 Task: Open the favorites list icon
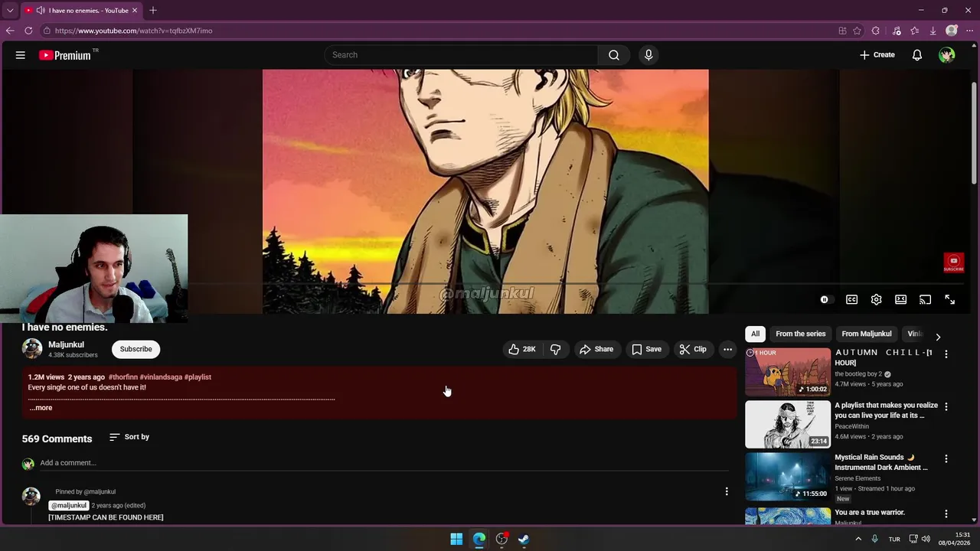tap(915, 31)
